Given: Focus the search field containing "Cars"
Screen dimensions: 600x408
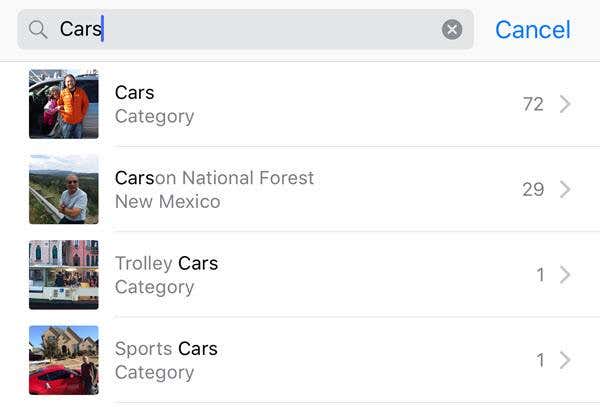Looking at the screenshot, I should click(250, 30).
